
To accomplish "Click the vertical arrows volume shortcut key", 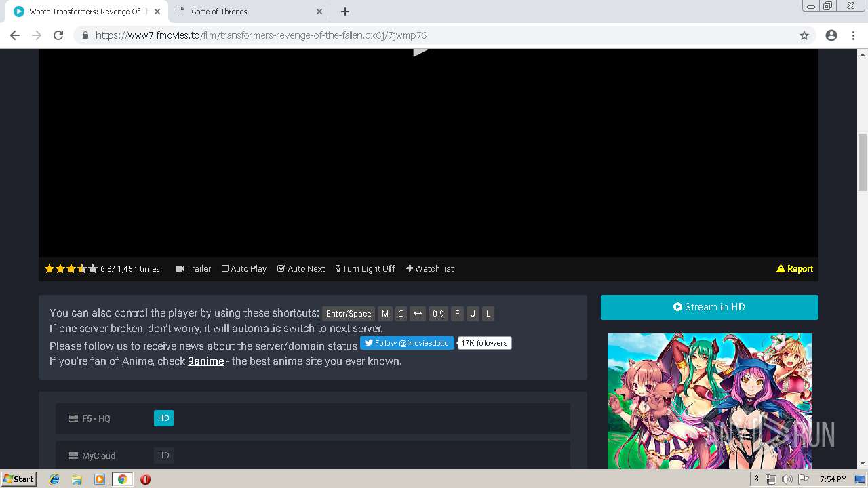I will [x=401, y=314].
